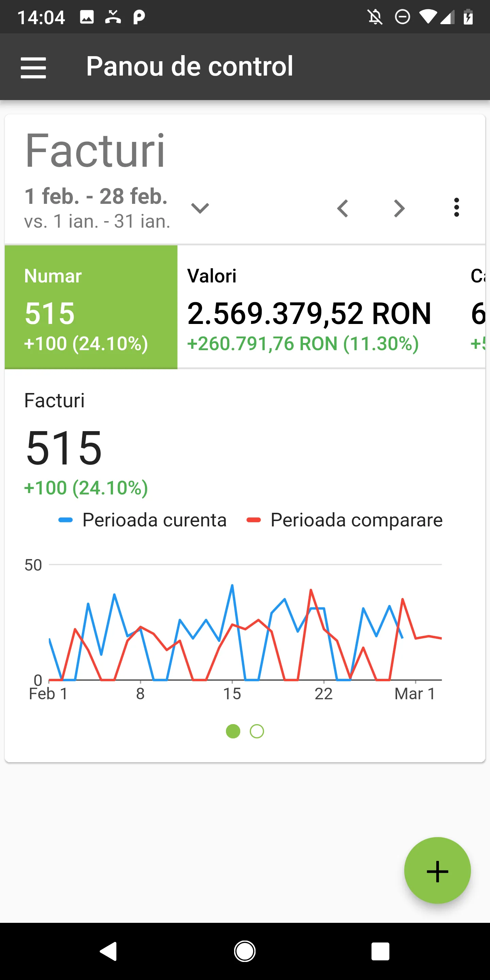The image size is (490, 980).
Task: Open the three-dot overflow menu
Action: pyautogui.click(x=457, y=208)
